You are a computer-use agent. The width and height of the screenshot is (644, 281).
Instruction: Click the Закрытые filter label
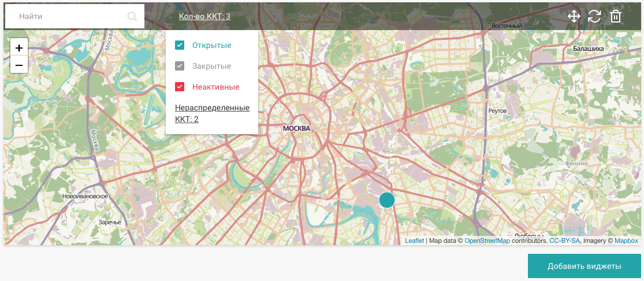click(211, 66)
